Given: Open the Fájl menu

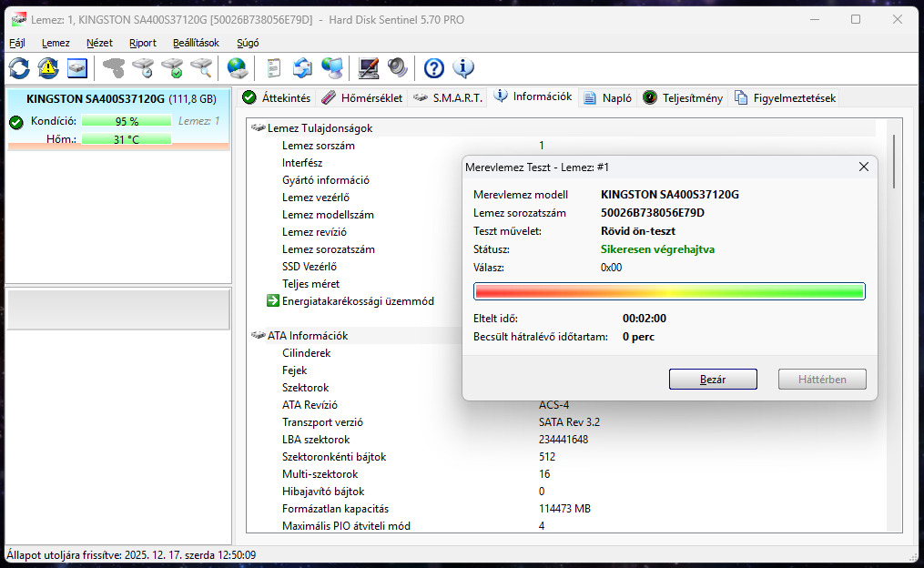Looking at the screenshot, I should pyautogui.click(x=17, y=43).
